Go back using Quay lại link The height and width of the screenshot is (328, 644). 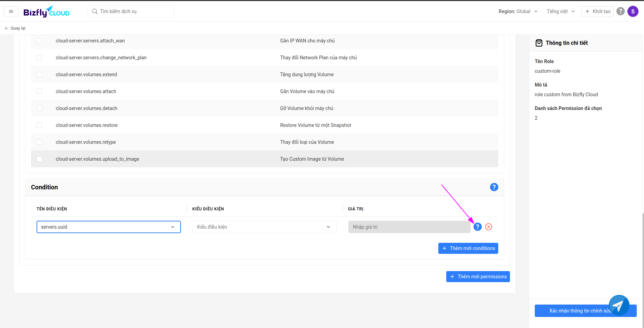tap(15, 28)
